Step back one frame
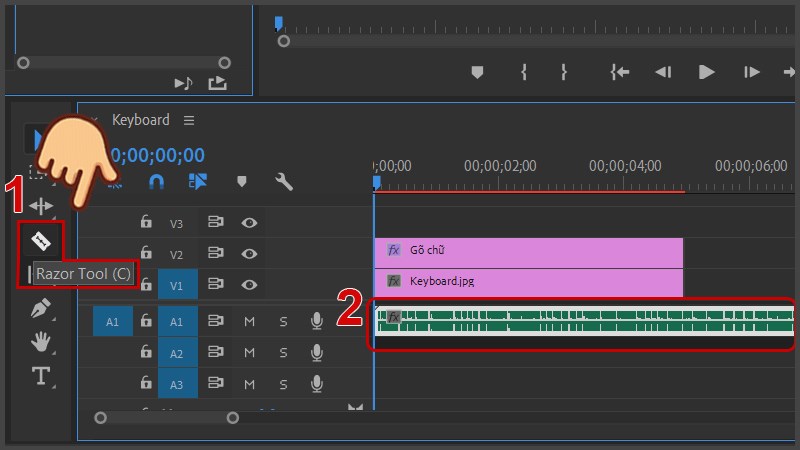This screenshot has width=800, height=450. pyautogui.click(x=662, y=72)
